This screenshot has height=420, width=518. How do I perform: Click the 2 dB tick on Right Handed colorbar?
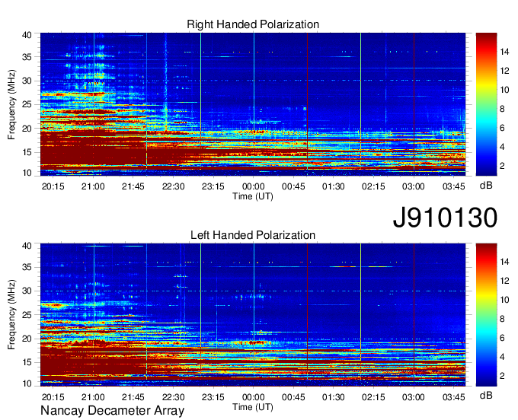[502, 166]
